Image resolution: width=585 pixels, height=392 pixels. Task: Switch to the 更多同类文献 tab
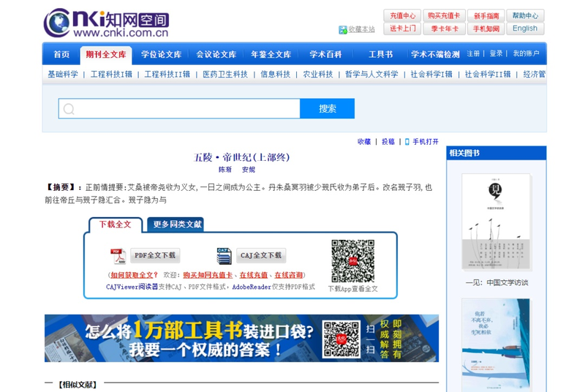tap(177, 225)
